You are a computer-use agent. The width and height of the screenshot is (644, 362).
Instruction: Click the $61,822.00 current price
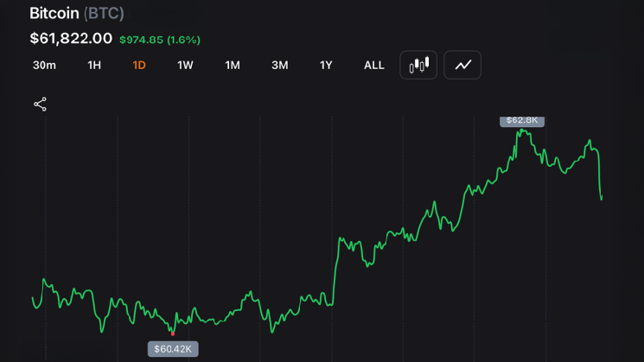[71, 39]
